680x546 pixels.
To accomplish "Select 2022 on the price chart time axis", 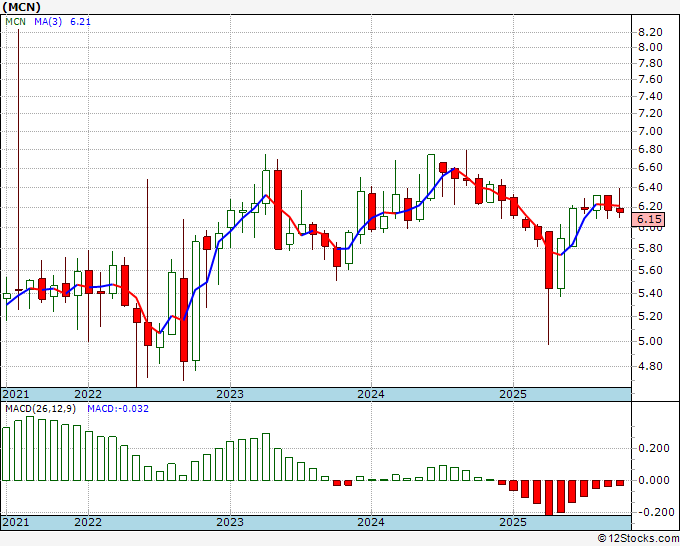I will [88, 394].
